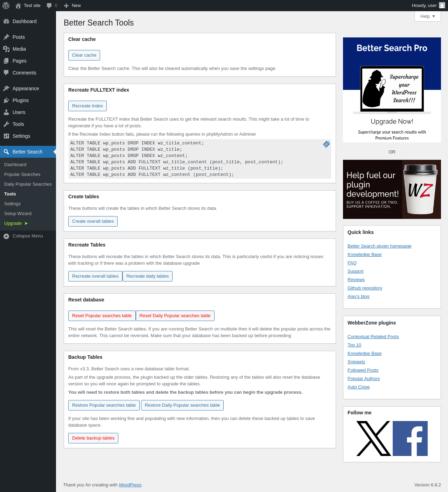Open Knowledge Base link under WebberZone plugins
Screen dimensions: 448x492
point(364,354)
